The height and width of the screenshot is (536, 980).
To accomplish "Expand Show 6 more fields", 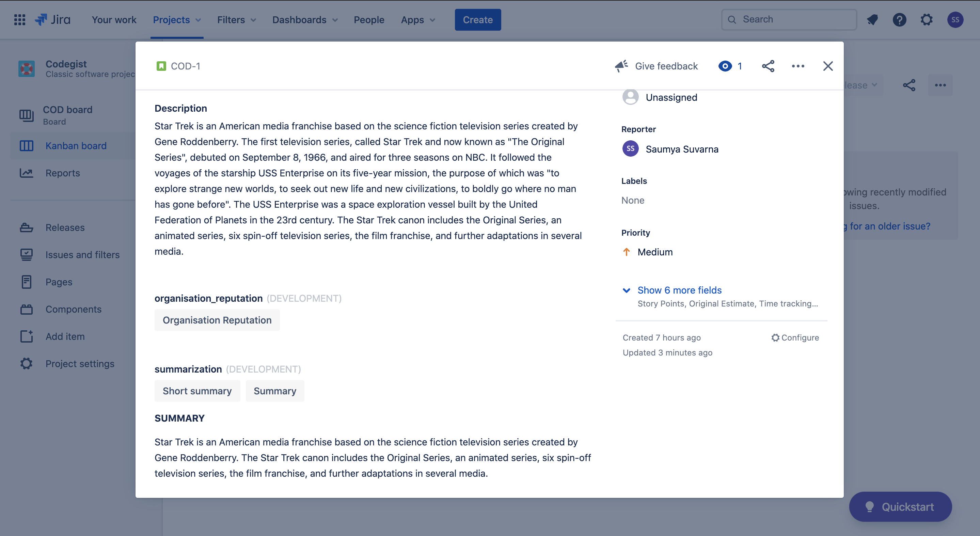I will [x=679, y=290].
